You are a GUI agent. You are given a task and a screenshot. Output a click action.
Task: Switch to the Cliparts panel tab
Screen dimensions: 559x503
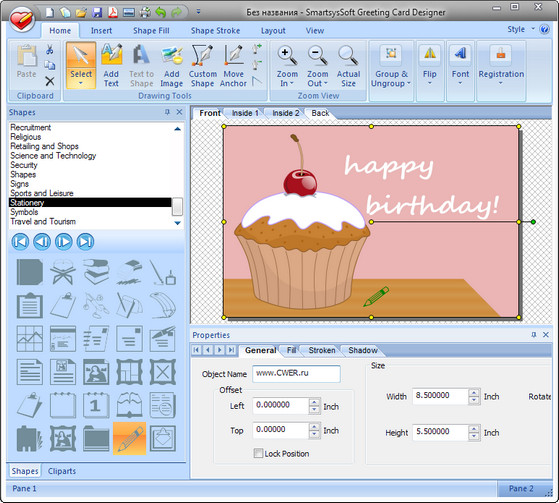62,471
